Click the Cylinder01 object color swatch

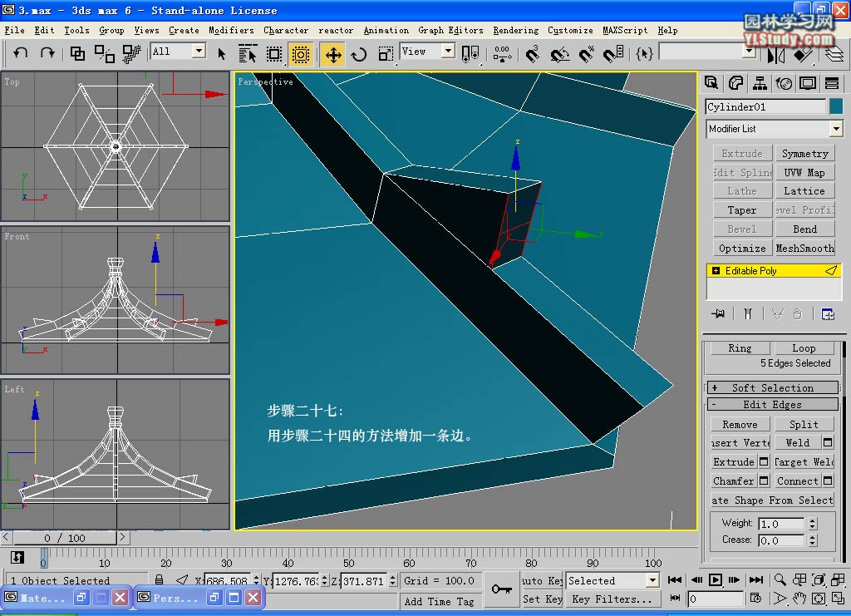click(836, 106)
